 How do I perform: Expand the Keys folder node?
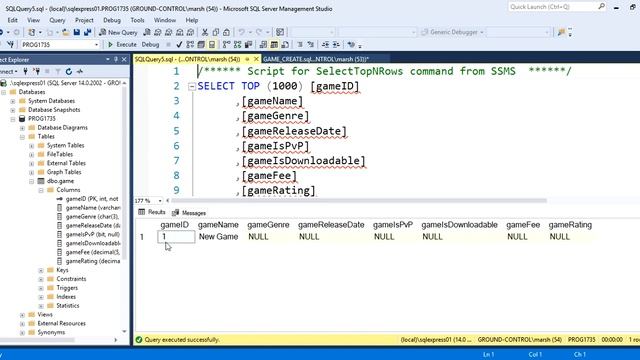point(41,270)
